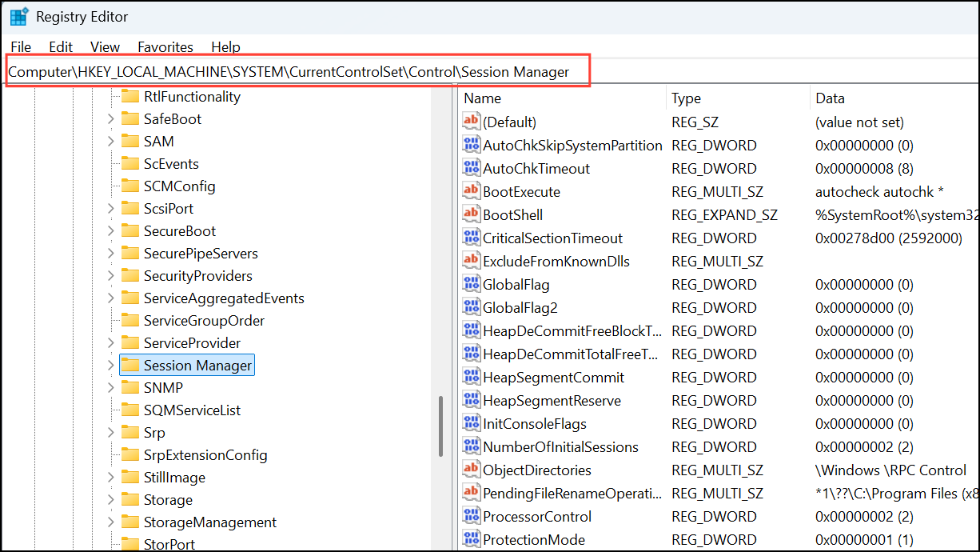Select the HeapDeCommitTotalFreeT... value name
The height and width of the screenshot is (552, 980).
pyautogui.click(x=571, y=354)
